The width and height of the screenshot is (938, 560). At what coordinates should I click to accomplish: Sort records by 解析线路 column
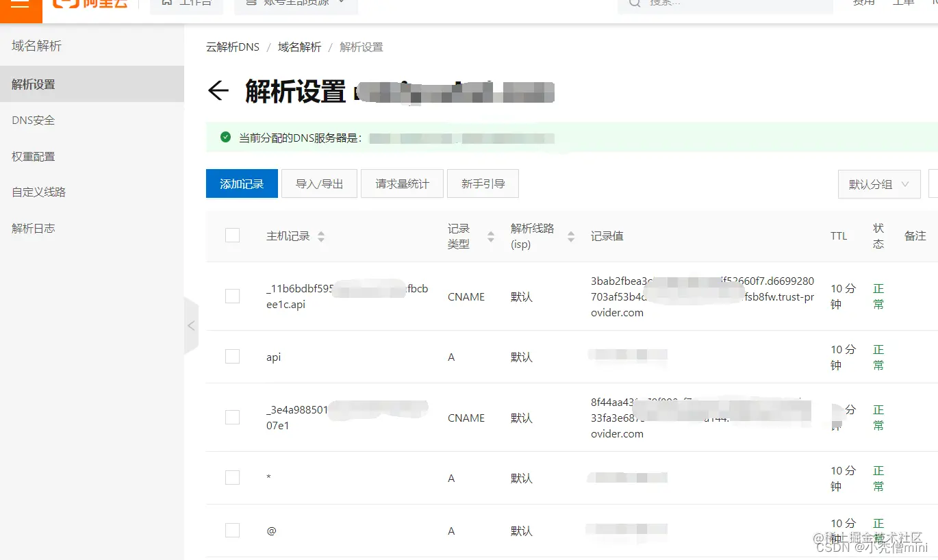click(570, 236)
